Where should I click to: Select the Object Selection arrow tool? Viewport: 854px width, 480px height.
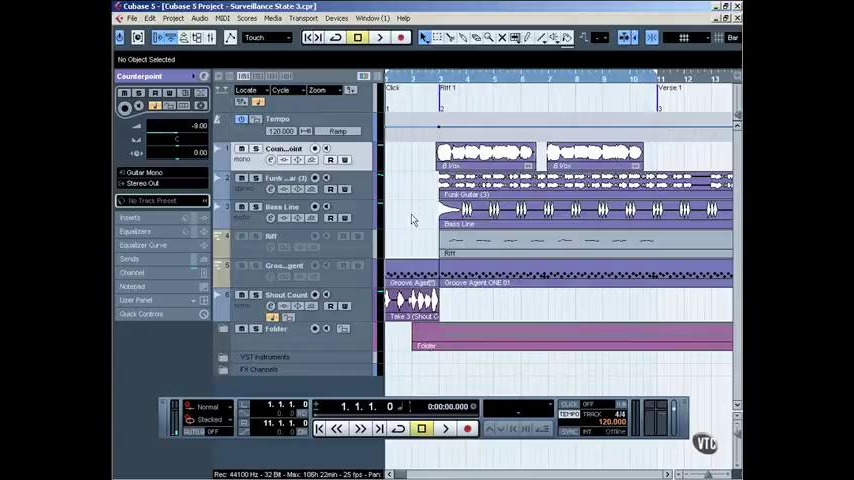(424, 38)
